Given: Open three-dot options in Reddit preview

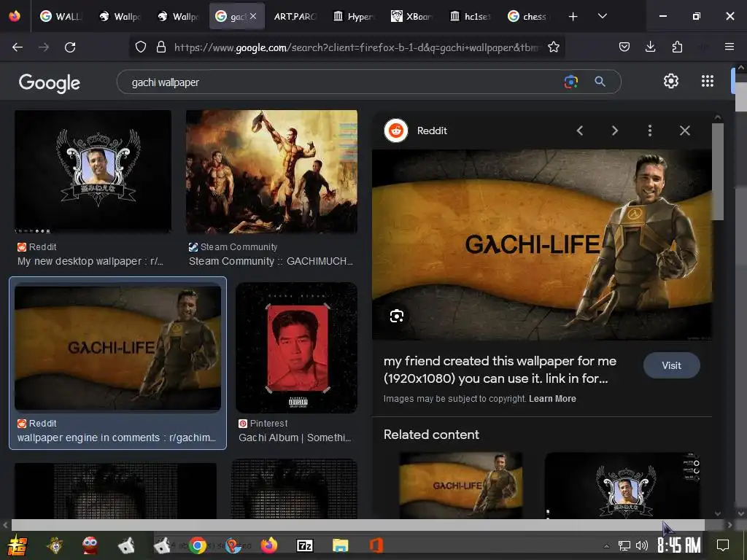Looking at the screenshot, I should pyautogui.click(x=650, y=131).
